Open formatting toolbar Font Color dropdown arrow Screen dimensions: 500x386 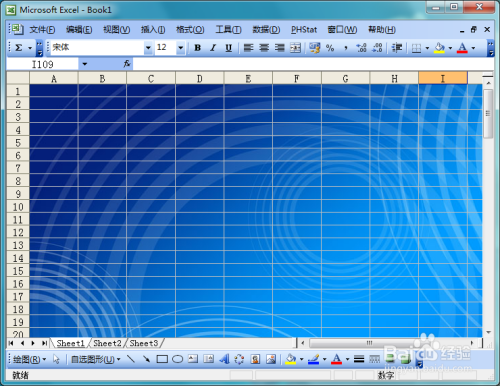coord(473,48)
